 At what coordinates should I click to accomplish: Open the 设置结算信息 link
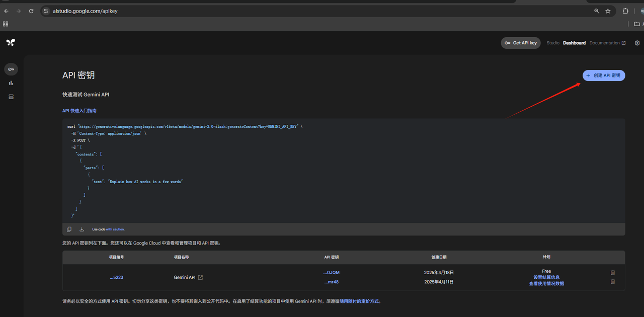tap(546, 277)
